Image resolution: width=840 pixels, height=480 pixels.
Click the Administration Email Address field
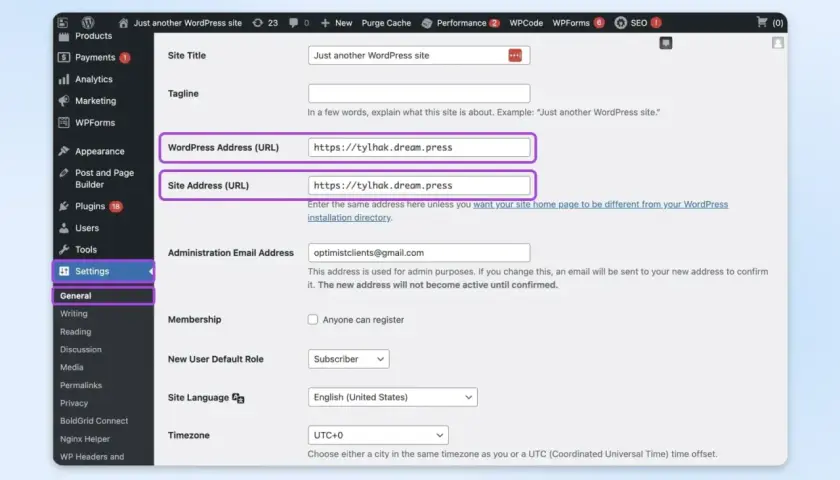click(x=419, y=252)
